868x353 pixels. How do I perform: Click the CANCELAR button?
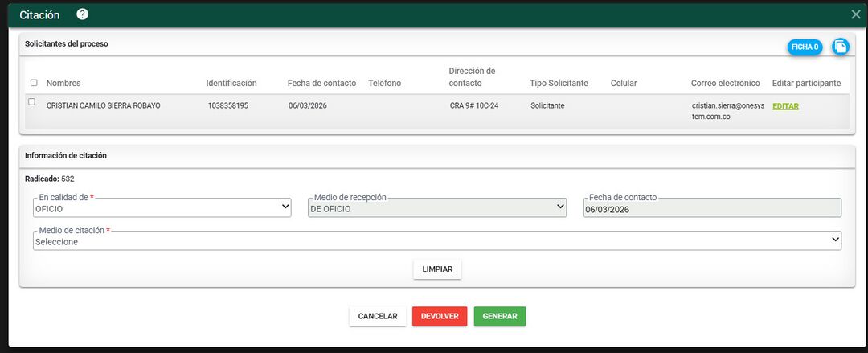(x=378, y=316)
